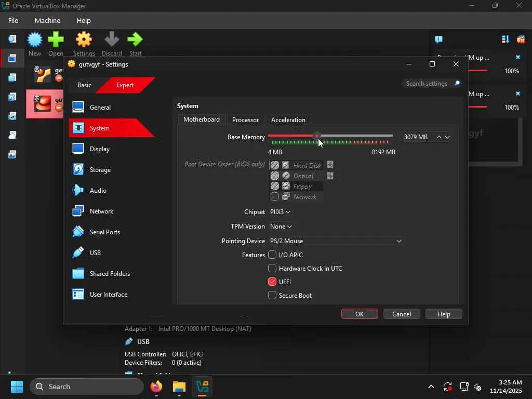Click the top tool icon in left sidebar
532x399 pixels.
click(x=12, y=38)
